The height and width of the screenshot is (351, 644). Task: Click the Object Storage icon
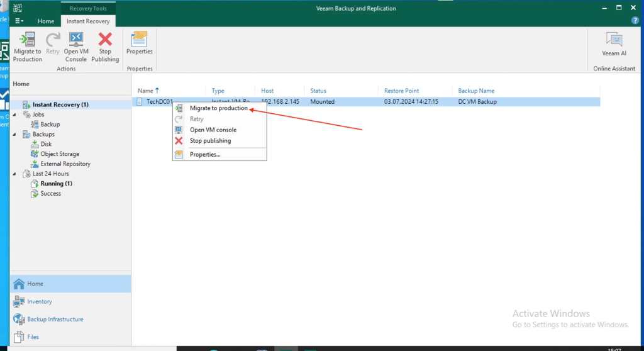(x=35, y=153)
